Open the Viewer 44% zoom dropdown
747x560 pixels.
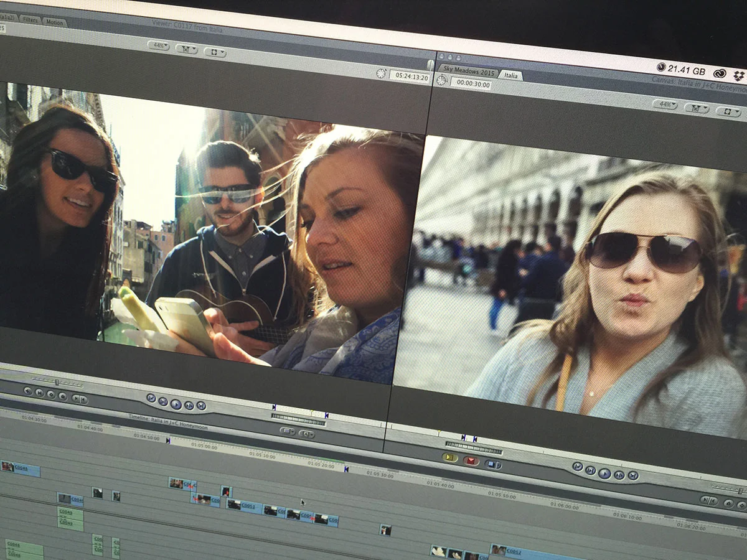click(x=159, y=45)
